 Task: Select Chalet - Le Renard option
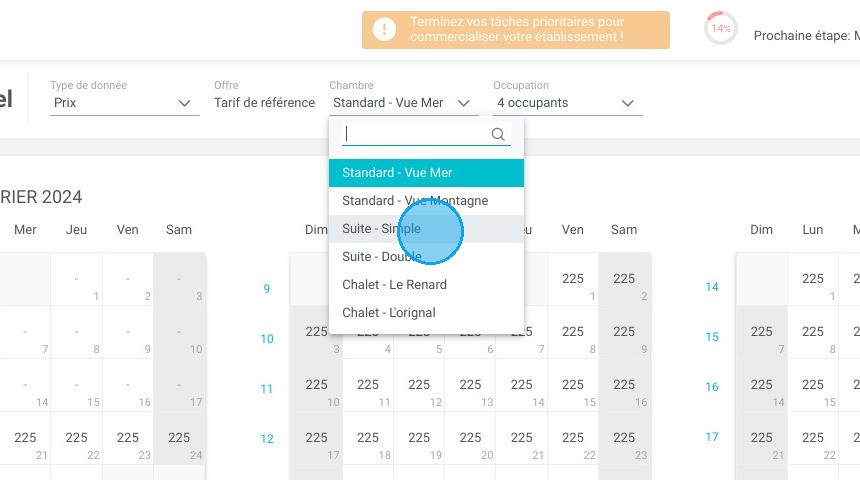pos(426,285)
